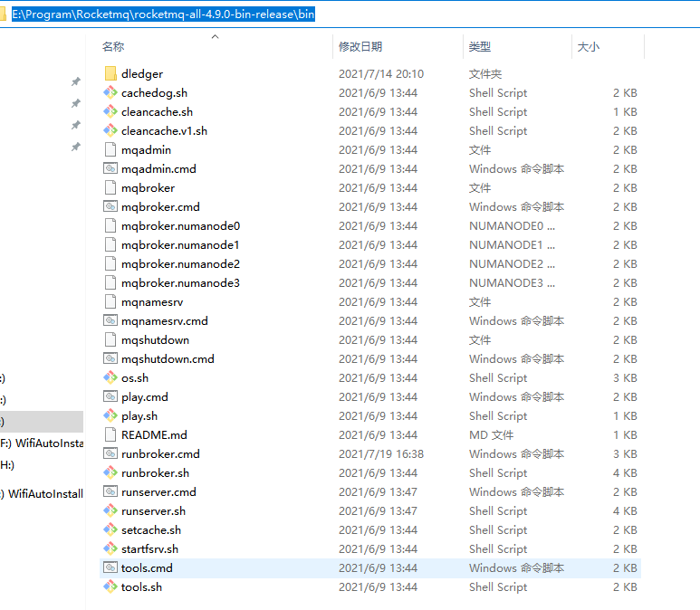
Task: Click the file name mqadmin.cmd
Action: (x=158, y=168)
